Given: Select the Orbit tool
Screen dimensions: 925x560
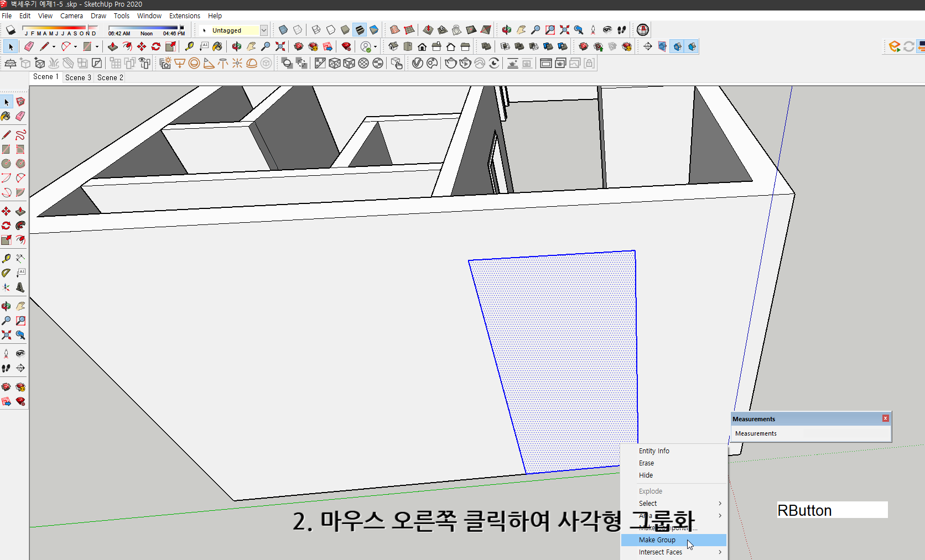Looking at the screenshot, I should pos(236,46).
